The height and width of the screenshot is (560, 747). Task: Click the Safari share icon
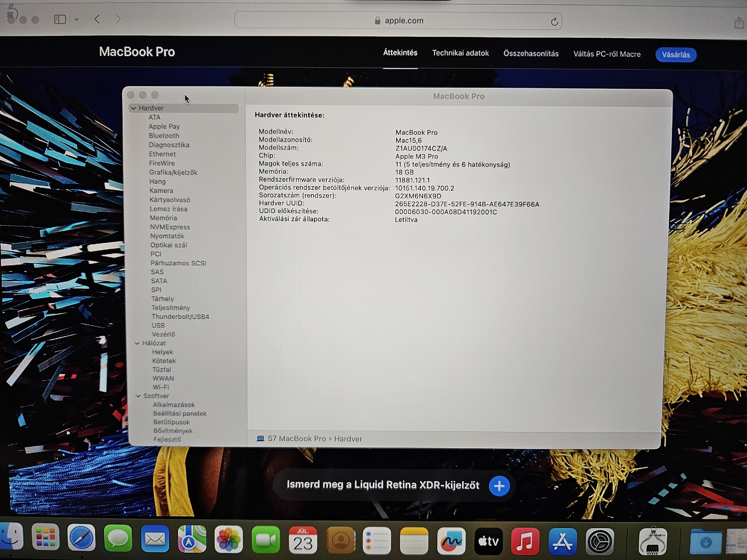[739, 23]
